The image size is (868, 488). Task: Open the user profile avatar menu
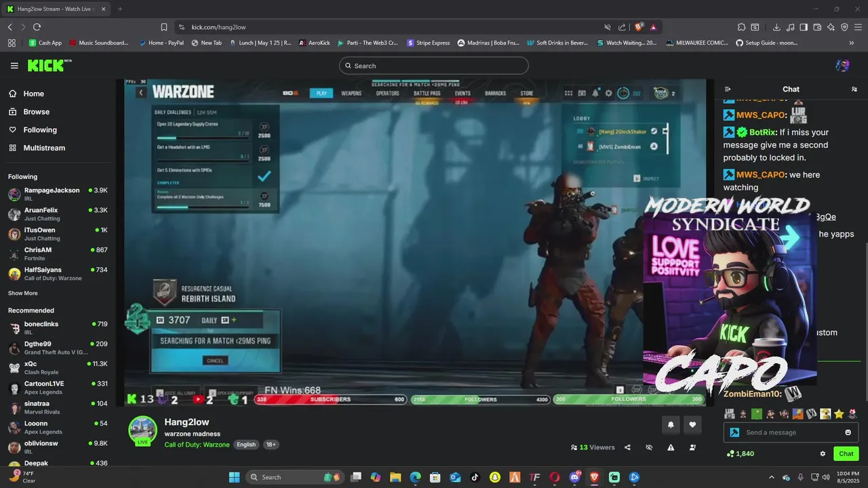pyautogui.click(x=843, y=66)
